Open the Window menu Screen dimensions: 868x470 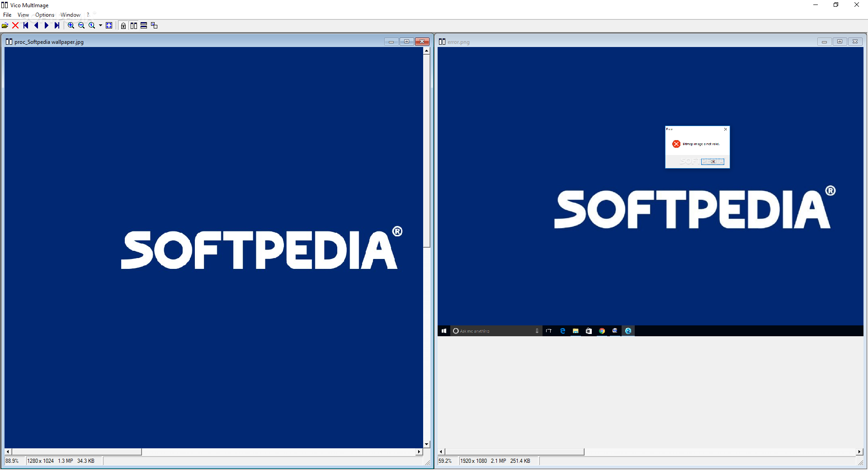(71, 15)
